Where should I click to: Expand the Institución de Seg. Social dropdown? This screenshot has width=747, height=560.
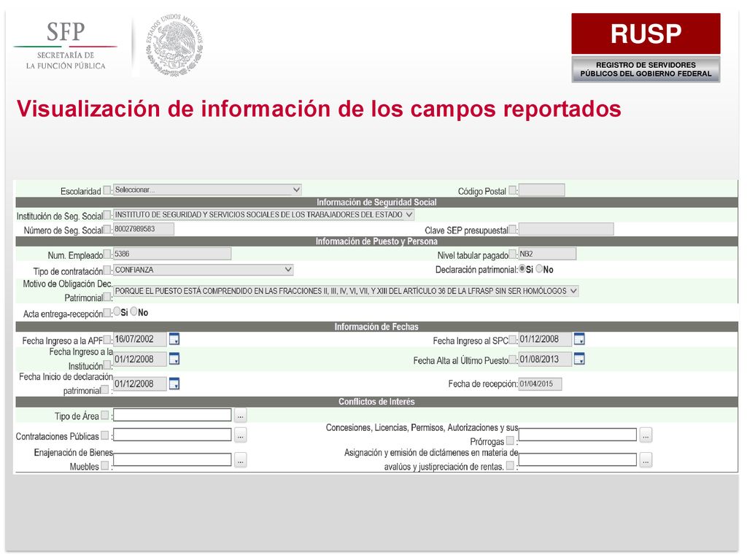point(263,215)
